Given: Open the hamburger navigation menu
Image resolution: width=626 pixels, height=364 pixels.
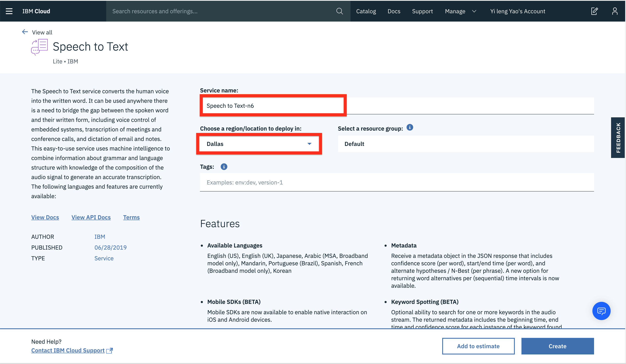Looking at the screenshot, I should (x=9, y=11).
